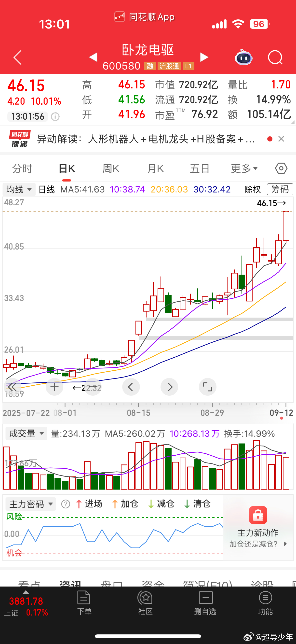This screenshot has height=644, width=296.
Task: Toggle 除权 adjustment setting
Action: tap(253, 189)
